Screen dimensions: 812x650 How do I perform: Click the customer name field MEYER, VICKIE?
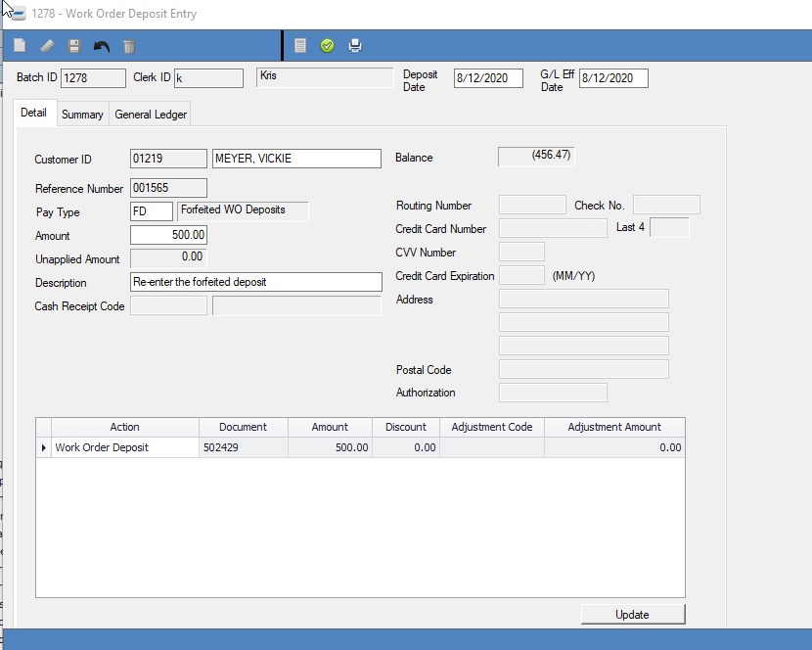[x=295, y=159]
